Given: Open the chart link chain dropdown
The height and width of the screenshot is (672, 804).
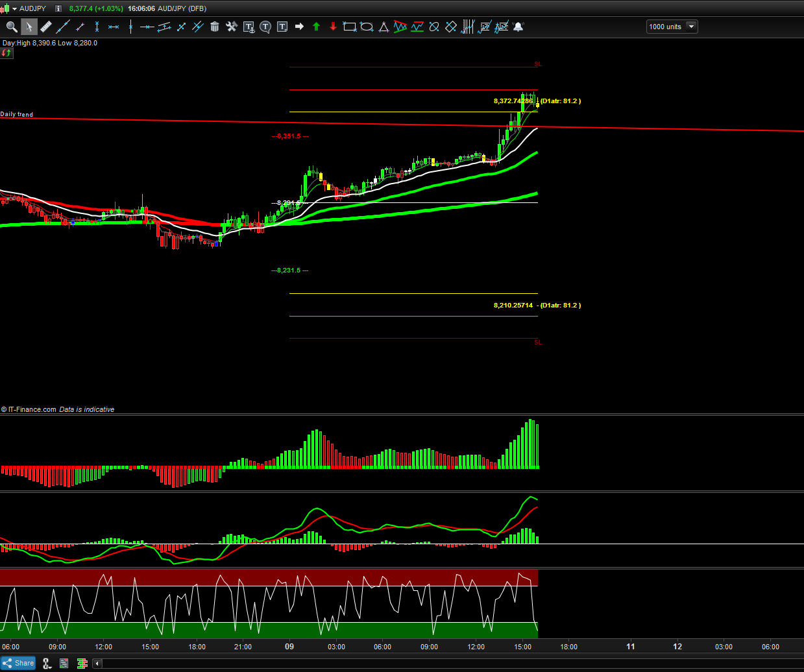Looking at the screenshot, I should (47, 663).
